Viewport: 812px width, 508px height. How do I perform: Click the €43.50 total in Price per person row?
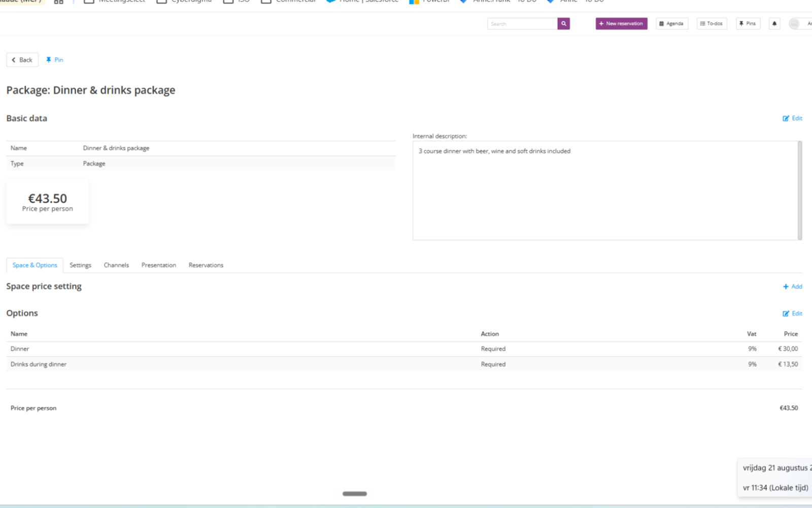(x=789, y=408)
